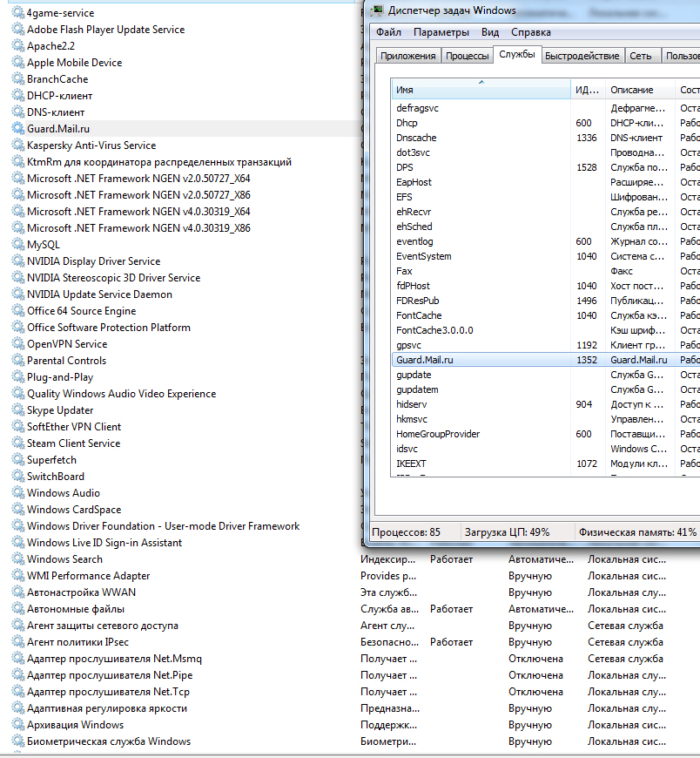Select the HomeGroupProvider service row

(x=545, y=434)
